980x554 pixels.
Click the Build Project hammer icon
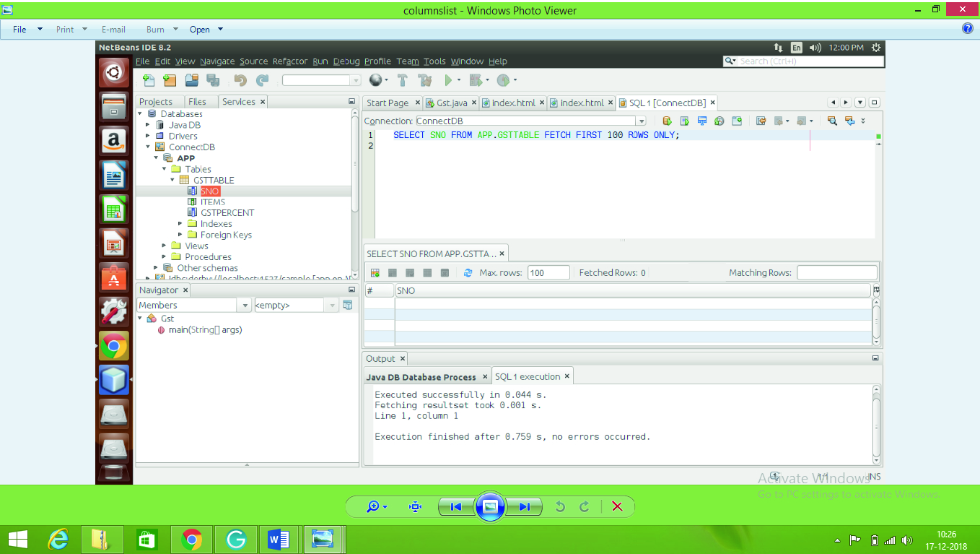(x=403, y=80)
